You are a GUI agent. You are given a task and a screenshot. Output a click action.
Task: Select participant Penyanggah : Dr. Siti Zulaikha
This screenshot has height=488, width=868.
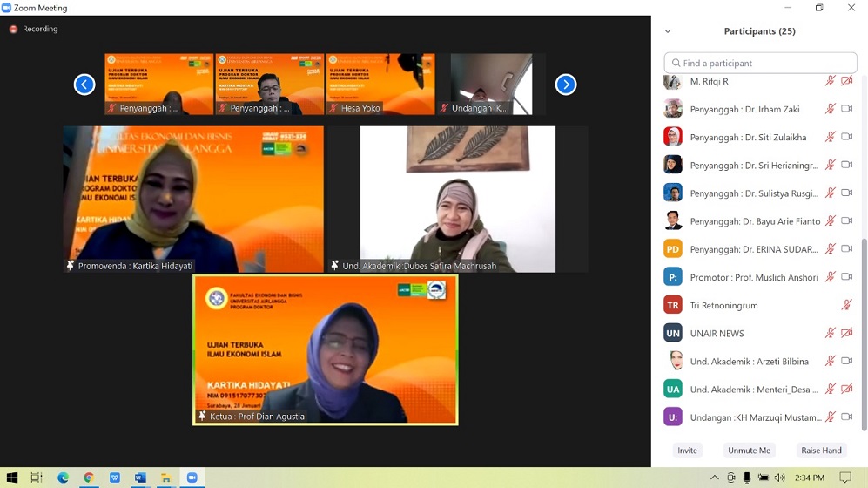coord(759,137)
